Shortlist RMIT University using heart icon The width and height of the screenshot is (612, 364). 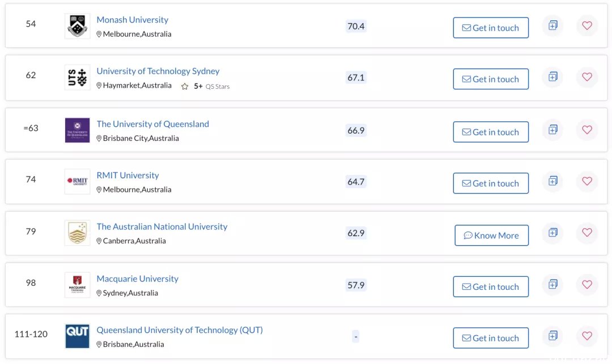pyautogui.click(x=587, y=181)
